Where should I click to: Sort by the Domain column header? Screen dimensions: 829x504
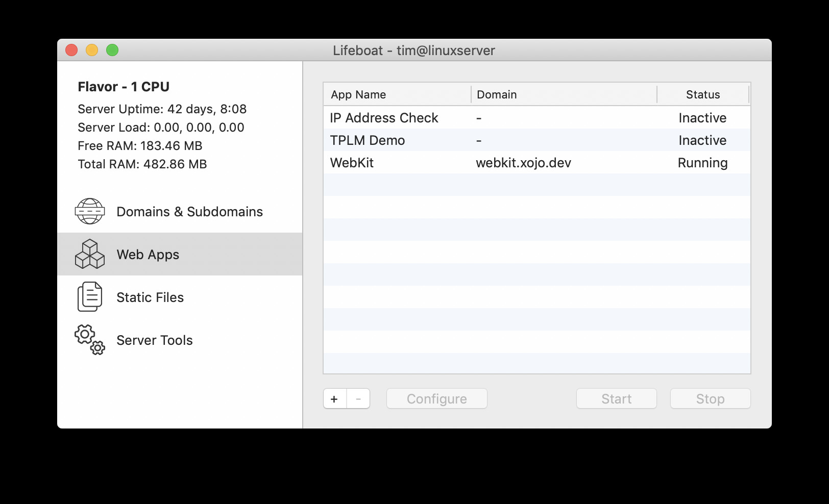tap(564, 94)
